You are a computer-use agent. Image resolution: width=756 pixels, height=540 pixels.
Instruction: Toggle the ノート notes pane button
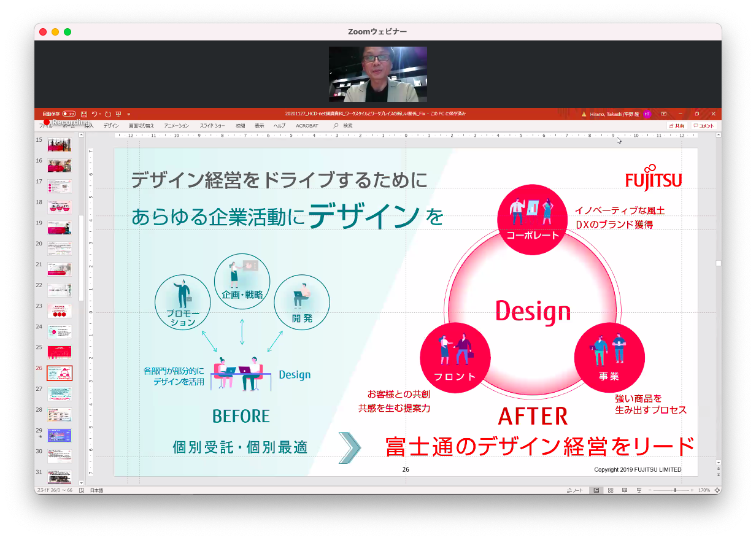[574, 490]
